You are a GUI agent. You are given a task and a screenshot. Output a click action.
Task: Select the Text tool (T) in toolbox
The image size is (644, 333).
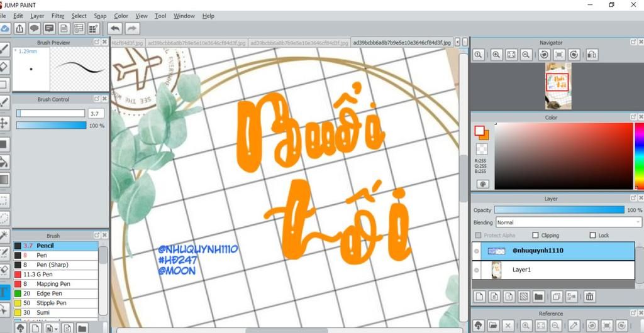pyautogui.click(x=4, y=292)
